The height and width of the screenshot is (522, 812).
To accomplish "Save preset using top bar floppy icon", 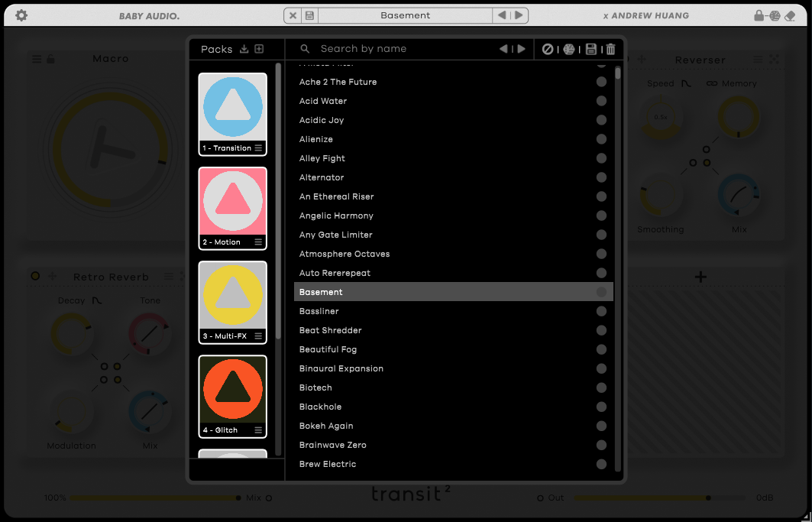I will [x=309, y=15].
